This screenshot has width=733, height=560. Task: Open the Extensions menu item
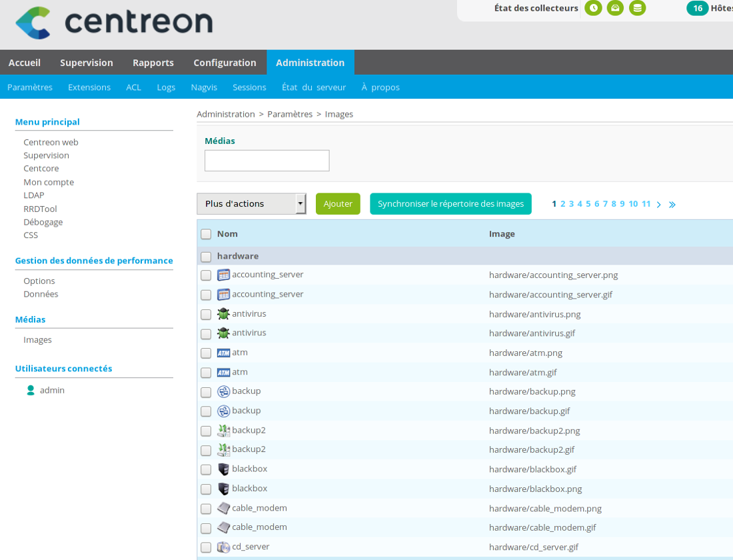[89, 87]
